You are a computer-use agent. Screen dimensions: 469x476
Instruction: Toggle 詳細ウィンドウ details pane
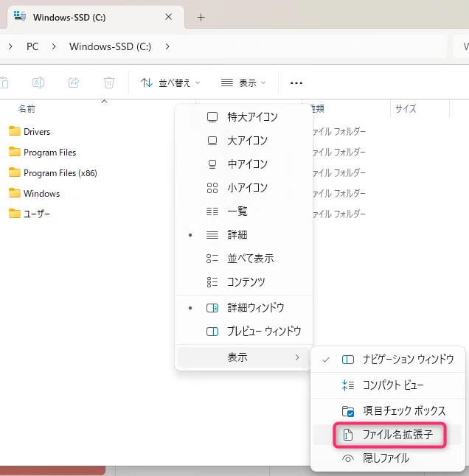[x=243, y=308]
